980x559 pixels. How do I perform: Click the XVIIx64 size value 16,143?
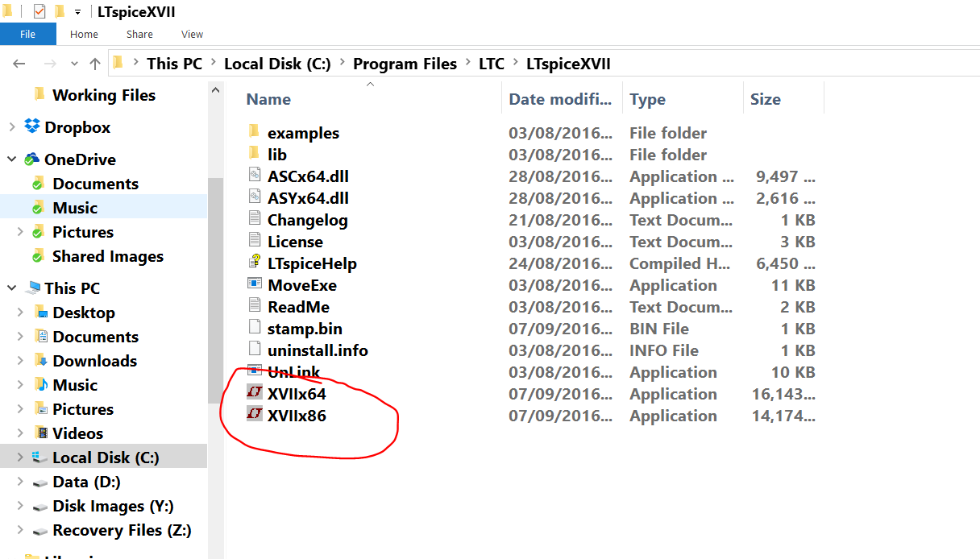tap(783, 394)
